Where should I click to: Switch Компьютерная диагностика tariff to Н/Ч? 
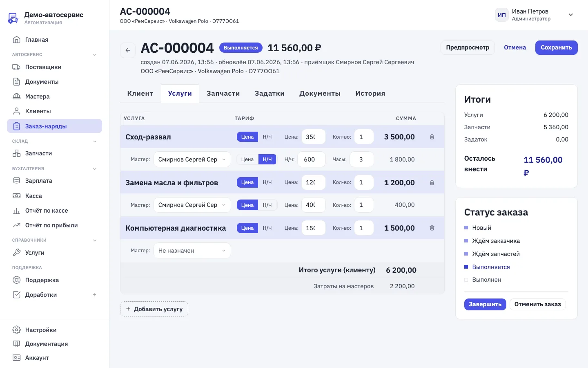click(x=267, y=228)
